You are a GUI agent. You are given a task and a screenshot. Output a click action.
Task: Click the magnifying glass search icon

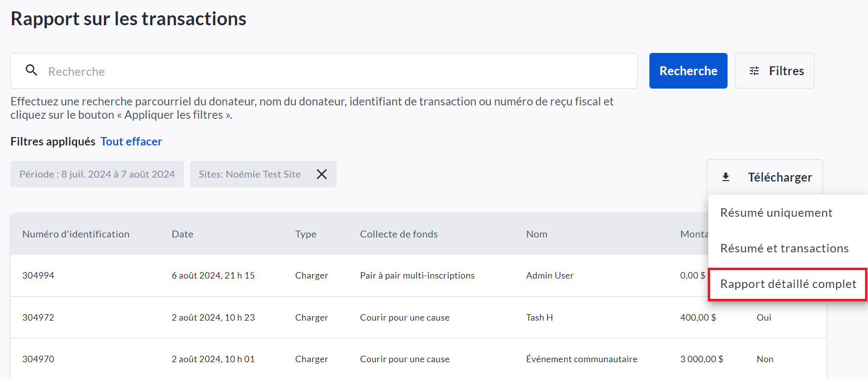31,70
